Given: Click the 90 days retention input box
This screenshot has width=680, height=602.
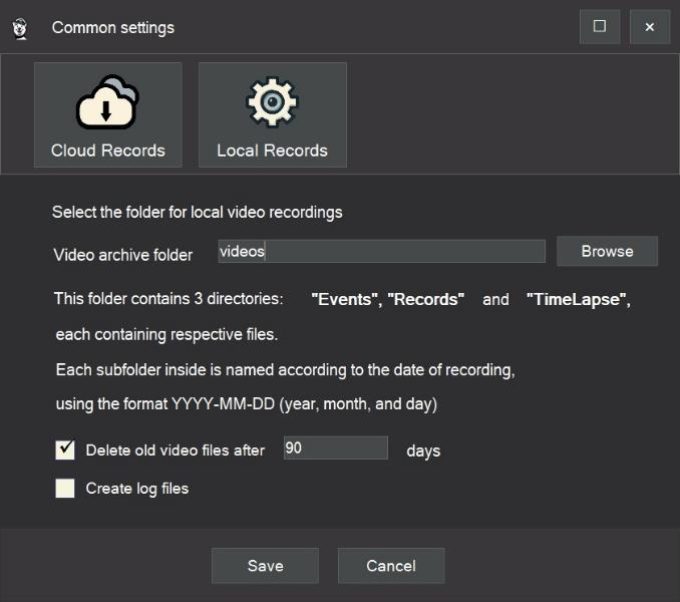Looking at the screenshot, I should click(335, 449).
